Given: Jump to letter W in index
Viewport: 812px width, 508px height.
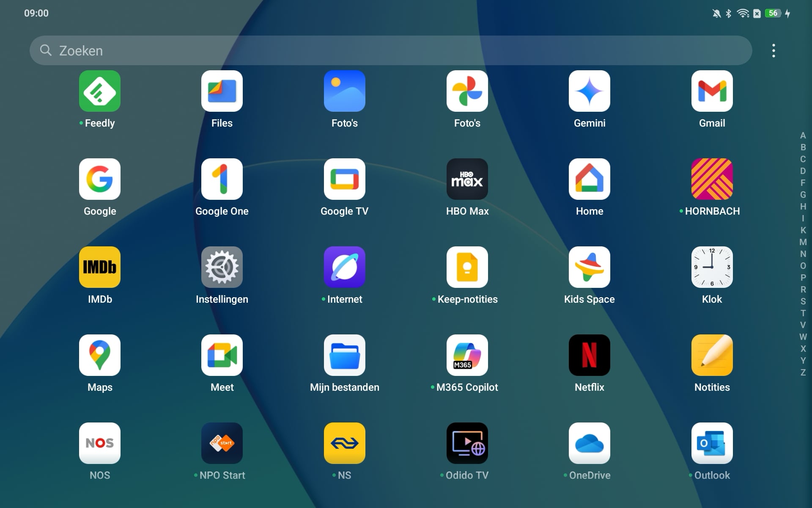Looking at the screenshot, I should [x=803, y=337].
